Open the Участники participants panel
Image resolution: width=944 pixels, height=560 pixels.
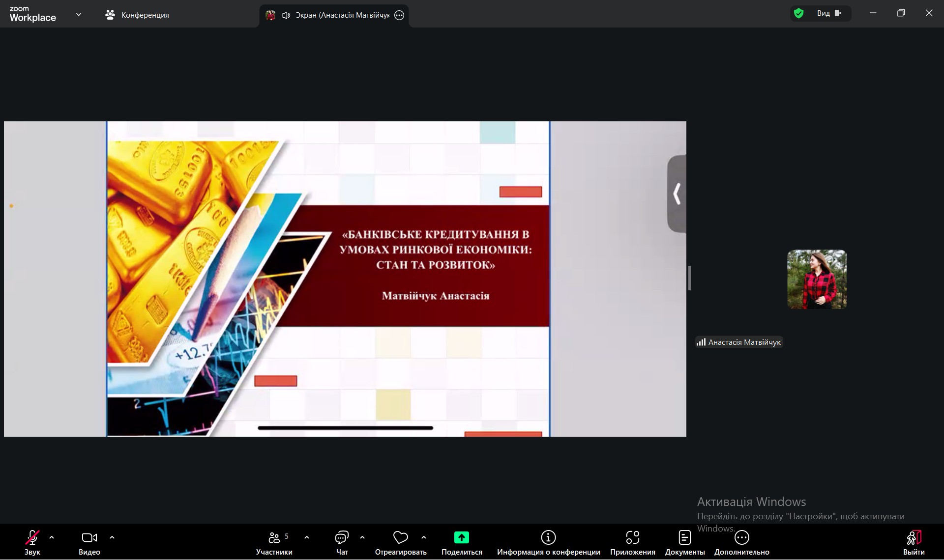(x=274, y=538)
